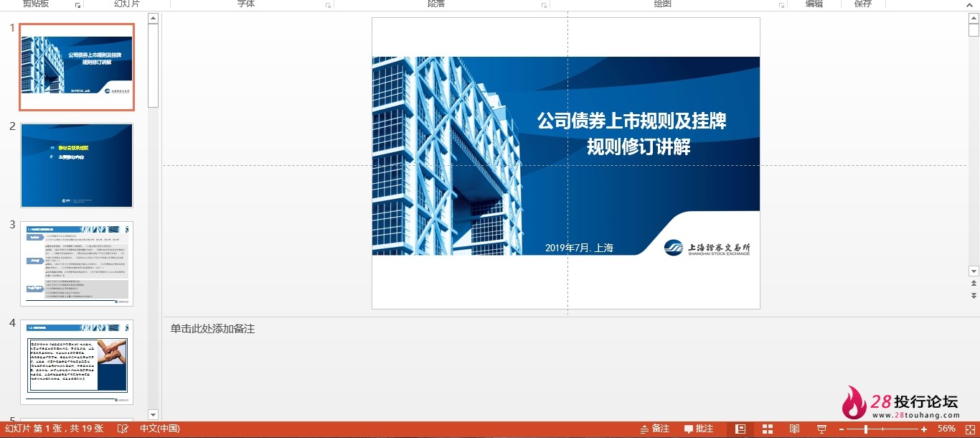Click the notes area 单击此处添加备注

212,329
